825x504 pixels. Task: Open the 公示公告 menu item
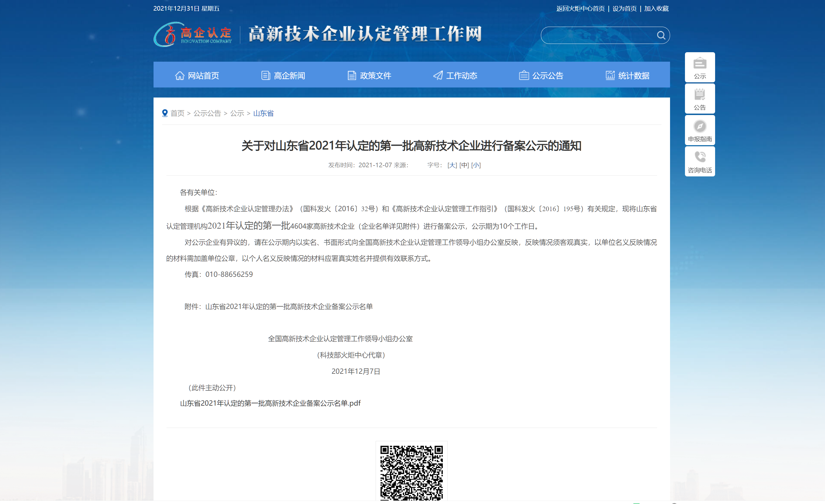click(x=541, y=76)
